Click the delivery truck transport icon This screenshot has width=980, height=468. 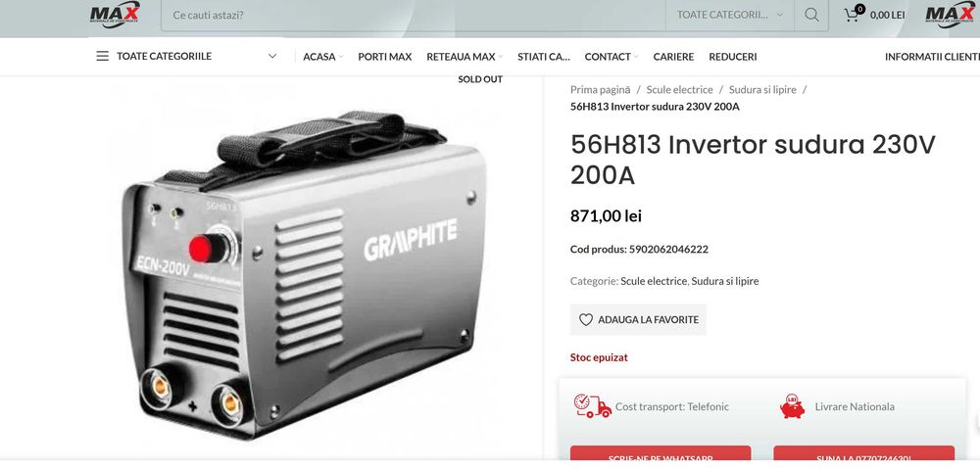[x=592, y=406]
